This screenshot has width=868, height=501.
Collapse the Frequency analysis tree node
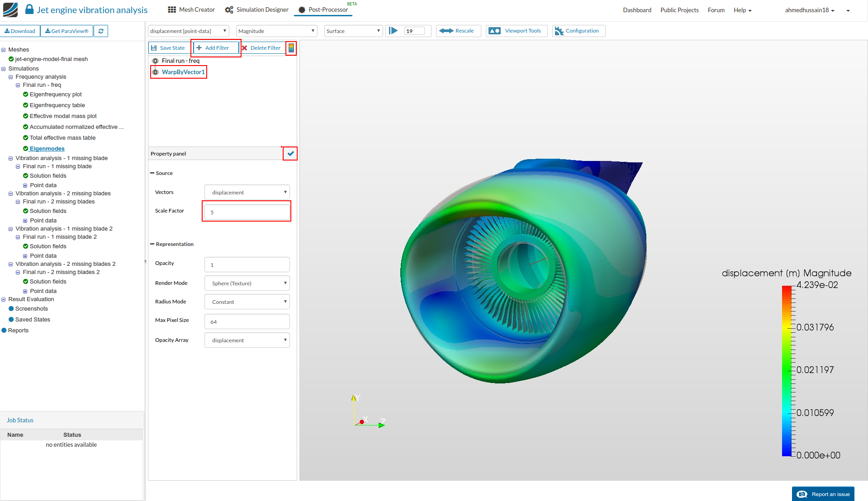coord(11,77)
